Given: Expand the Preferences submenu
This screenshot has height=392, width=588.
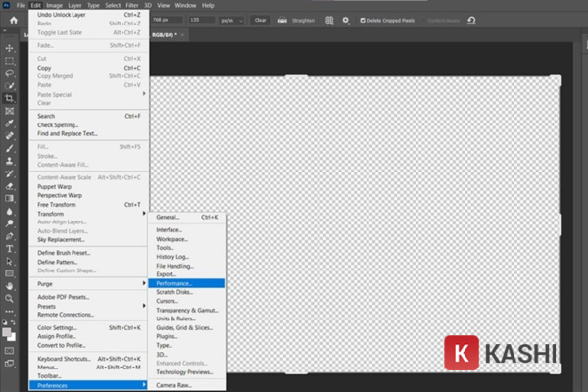Looking at the screenshot, I should tap(88, 385).
